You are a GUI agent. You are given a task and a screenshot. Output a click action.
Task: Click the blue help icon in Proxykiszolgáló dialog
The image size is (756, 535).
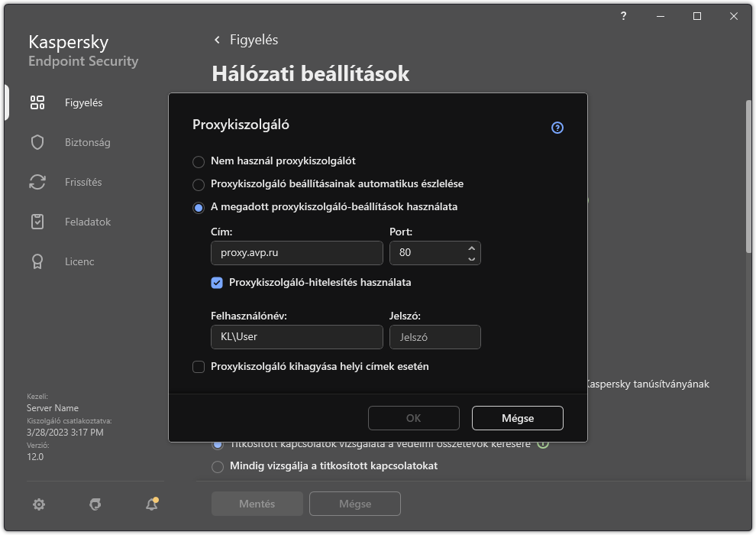(x=557, y=128)
